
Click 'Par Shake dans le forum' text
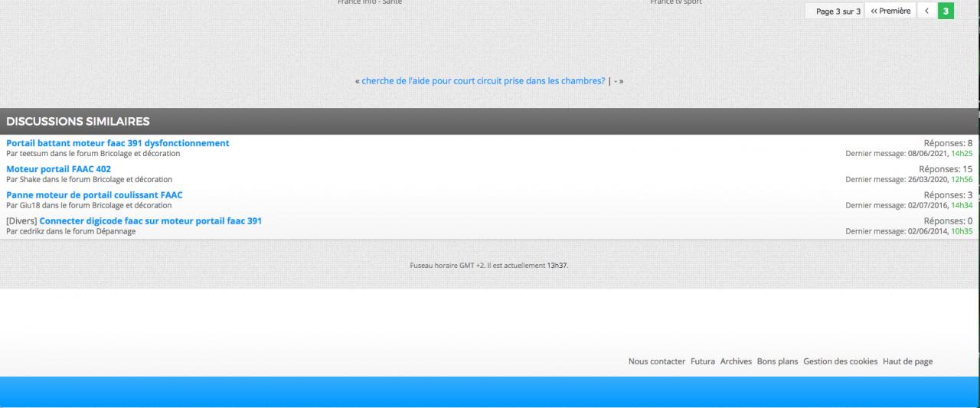89,180
